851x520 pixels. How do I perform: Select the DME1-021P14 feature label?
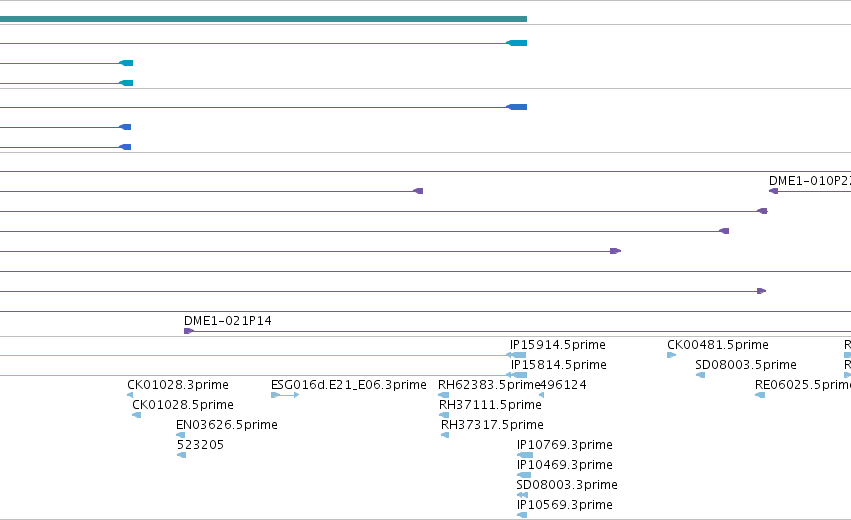[x=228, y=321]
